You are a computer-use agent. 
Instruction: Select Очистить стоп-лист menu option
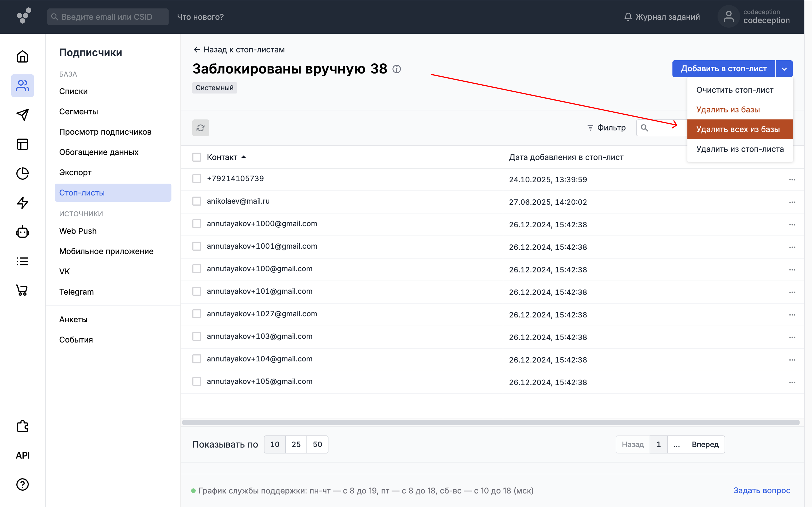[734, 90]
